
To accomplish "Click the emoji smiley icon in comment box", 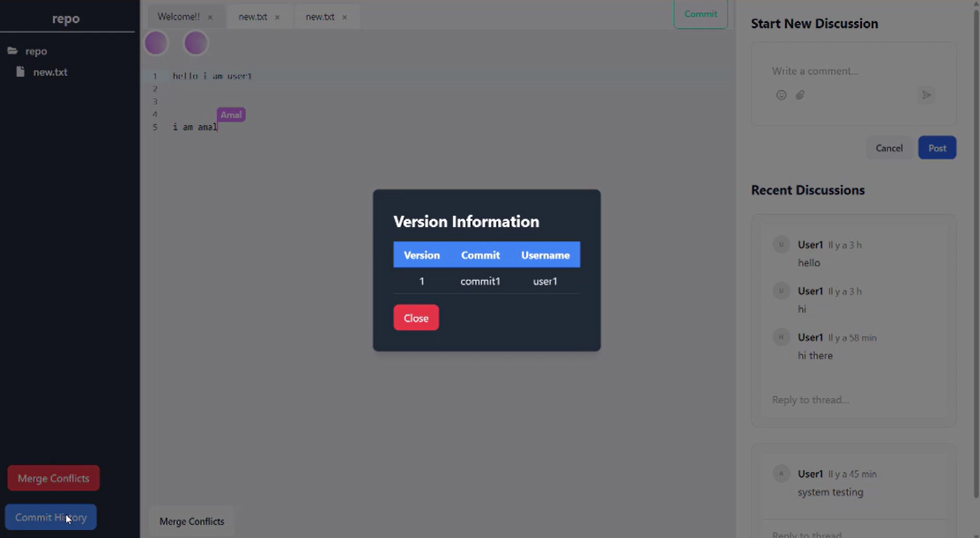I will pyautogui.click(x=781, y=95).
